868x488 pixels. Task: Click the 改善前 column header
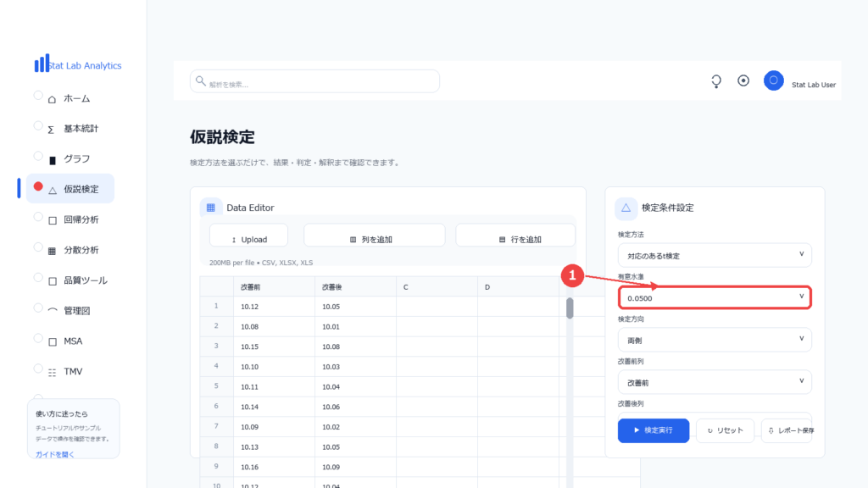(274, 287)
